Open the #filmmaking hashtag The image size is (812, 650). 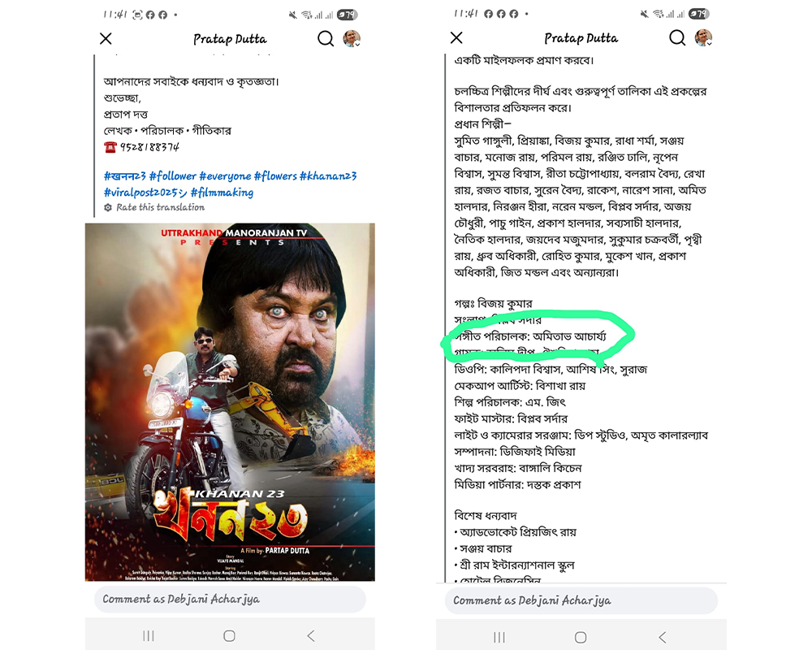tap(222, 193)
